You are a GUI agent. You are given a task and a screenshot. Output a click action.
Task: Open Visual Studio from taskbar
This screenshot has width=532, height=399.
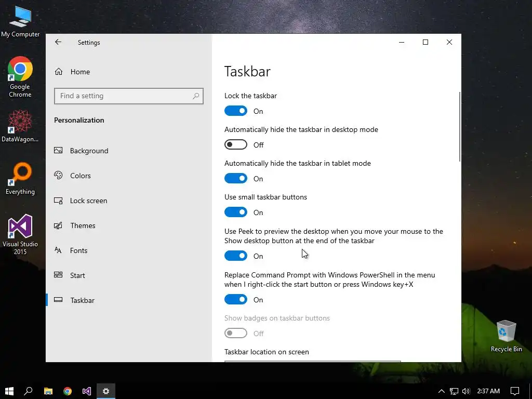pos(87,391)
